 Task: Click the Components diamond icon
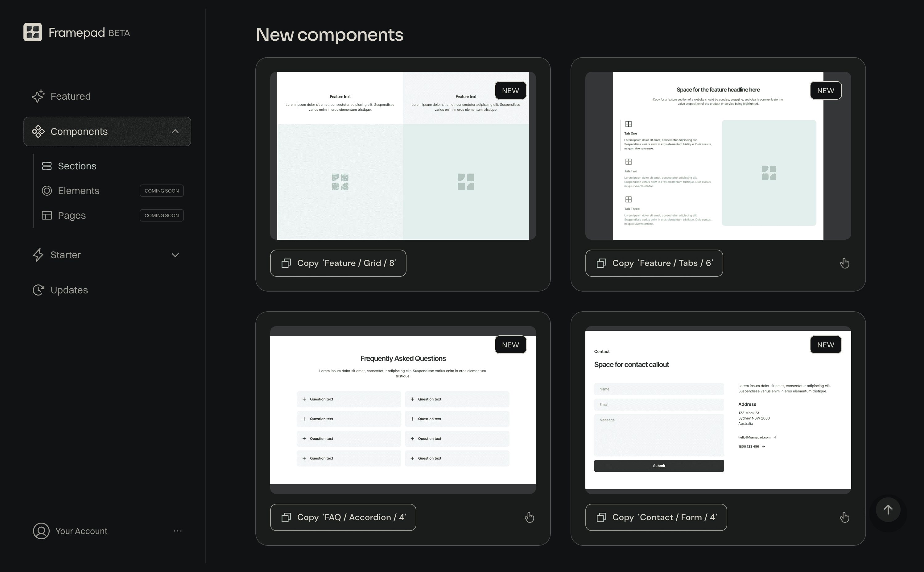[38, 131]
